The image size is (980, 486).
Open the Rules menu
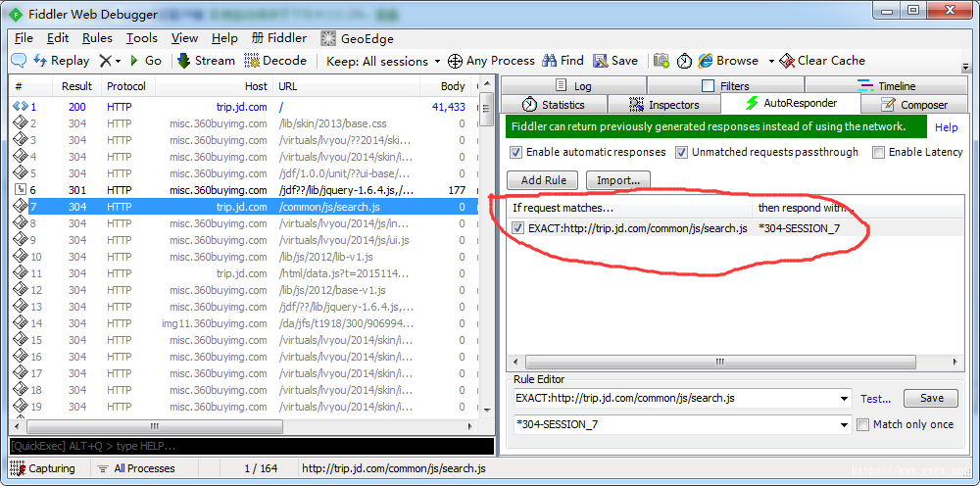[97, 38]
